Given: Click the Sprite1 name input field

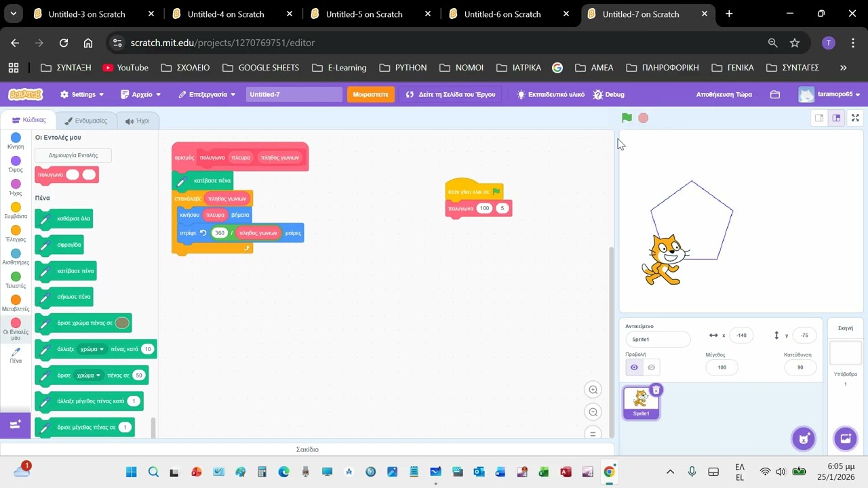Looking at the screenshot, I should point(658,339).
